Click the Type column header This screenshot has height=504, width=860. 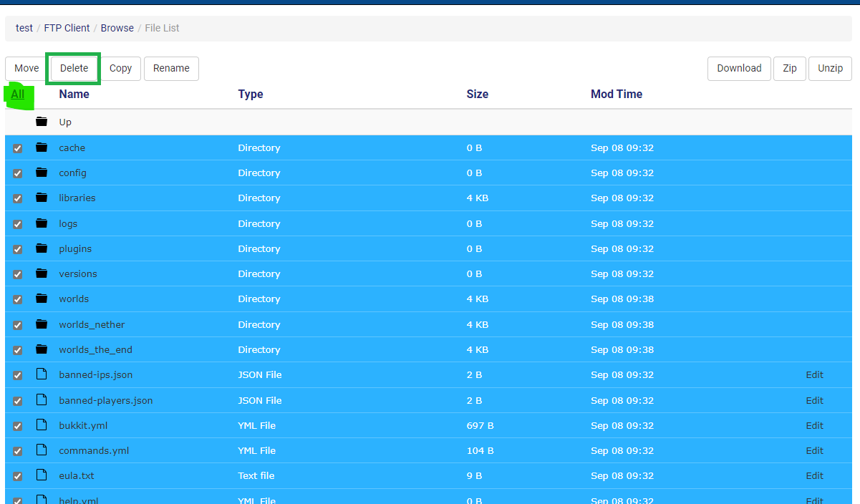click(x=251, y=94)
